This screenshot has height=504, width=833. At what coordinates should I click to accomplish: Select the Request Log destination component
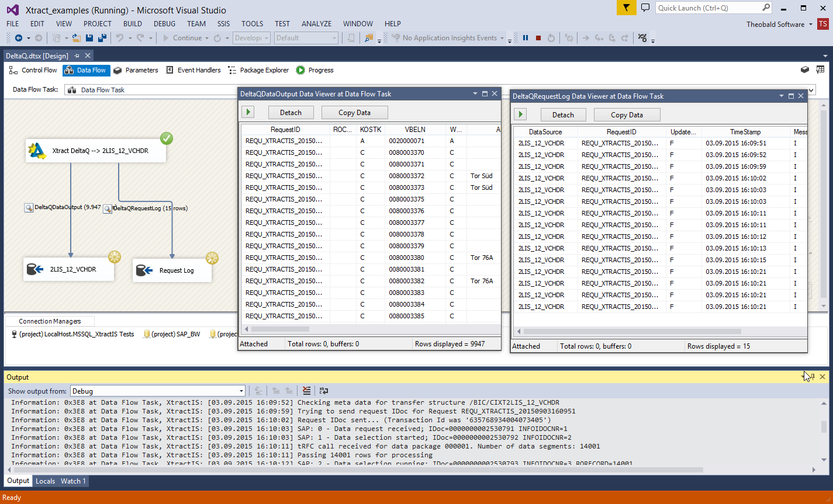click(x=172, y=270)
